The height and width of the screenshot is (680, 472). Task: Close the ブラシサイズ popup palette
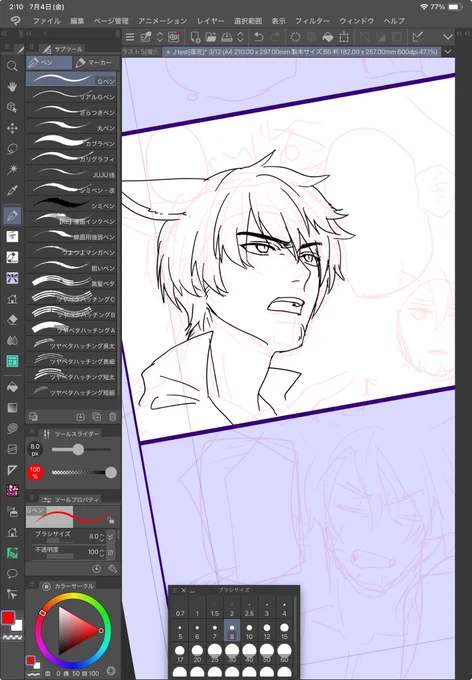184,590
